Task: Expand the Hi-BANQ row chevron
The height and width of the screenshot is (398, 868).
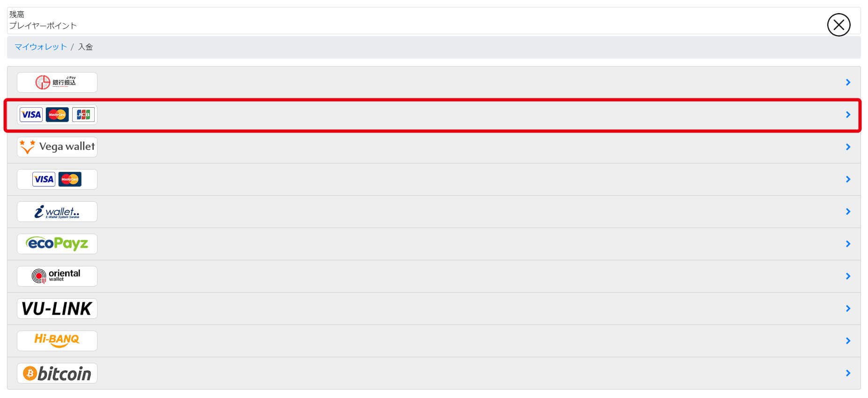Action: [x=848, y=341]
